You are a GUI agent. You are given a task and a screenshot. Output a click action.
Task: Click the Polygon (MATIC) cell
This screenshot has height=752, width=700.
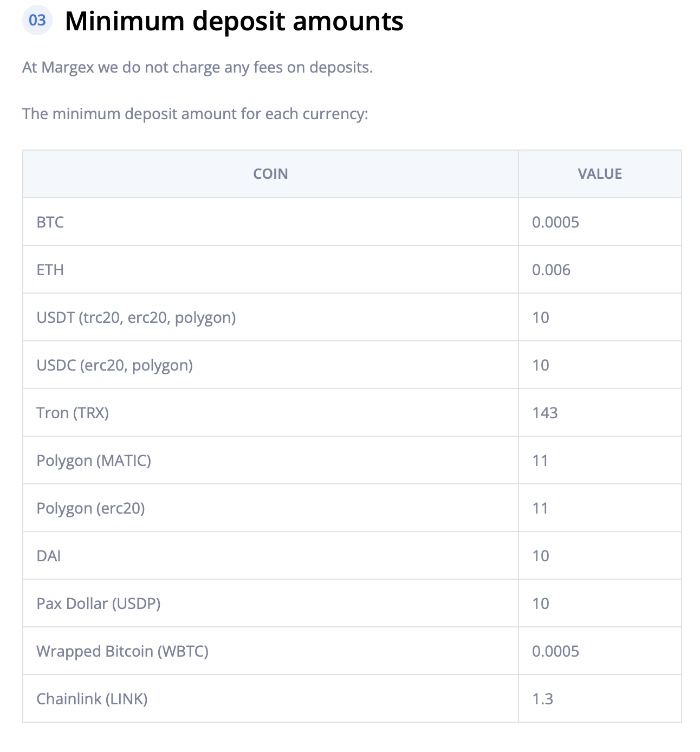[94, 461]
